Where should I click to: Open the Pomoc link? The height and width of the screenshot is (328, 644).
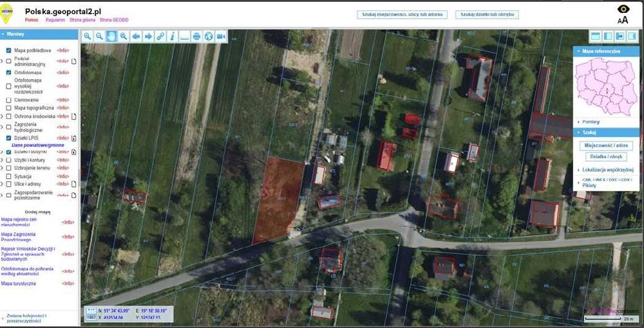[x=32, y=20]
